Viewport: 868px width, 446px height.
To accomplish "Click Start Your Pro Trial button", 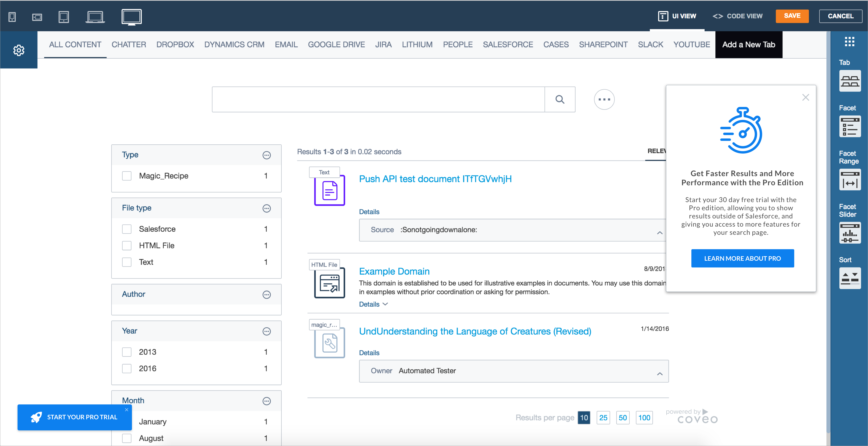I will pos(74,417).
